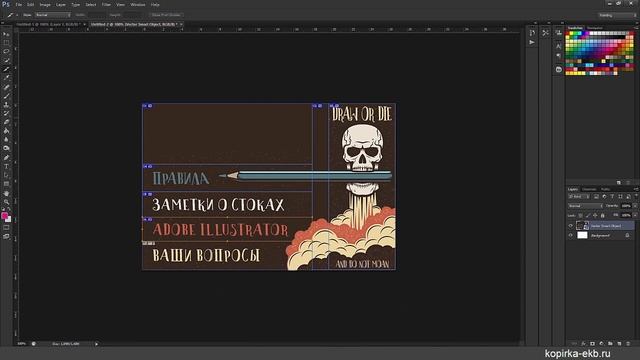The height and width of the screenshot is (360, 640).
Task: Hide the Vector Smart Object layer
Action: click(x=571, y=226)
